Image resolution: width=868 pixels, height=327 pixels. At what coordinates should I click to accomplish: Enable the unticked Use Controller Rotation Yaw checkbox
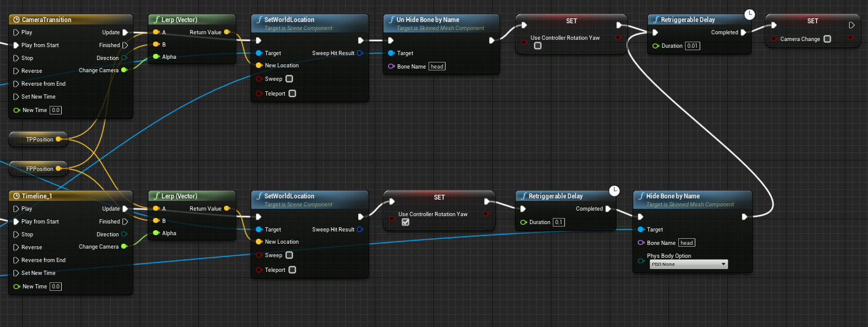[x=537, y=46]
